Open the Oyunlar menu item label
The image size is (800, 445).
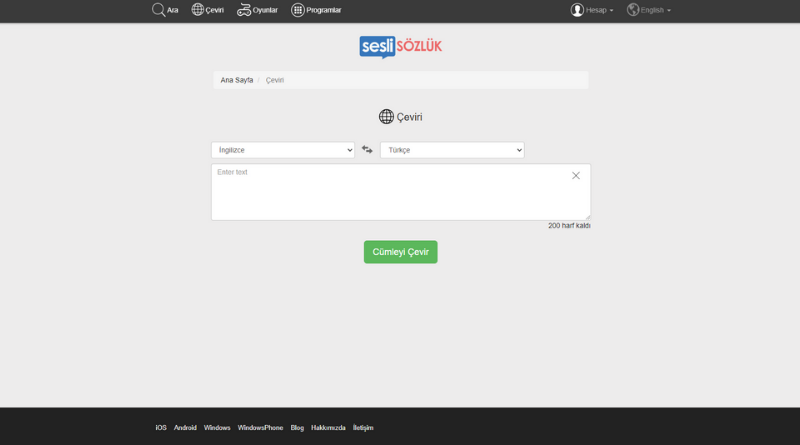(265, 10)
